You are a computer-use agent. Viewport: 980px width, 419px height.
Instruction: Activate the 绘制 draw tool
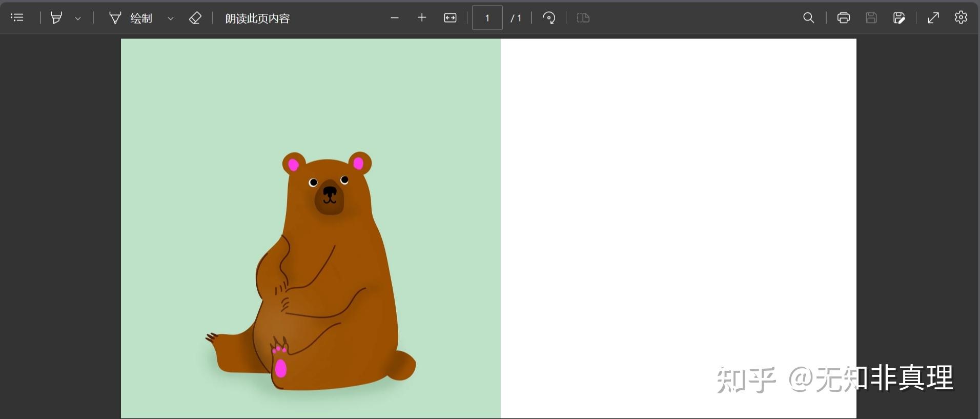pos(131,18)
